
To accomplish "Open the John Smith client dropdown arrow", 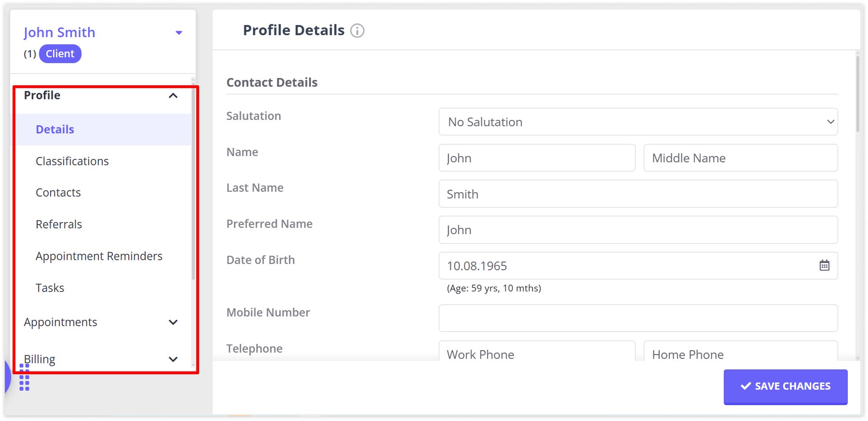I will tap(179, 33).
